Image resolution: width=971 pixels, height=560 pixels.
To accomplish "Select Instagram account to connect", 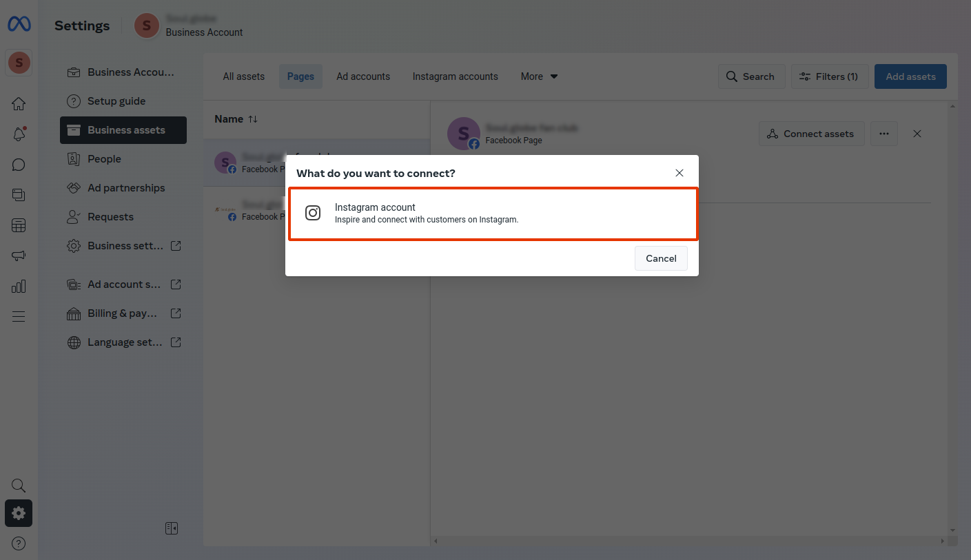I will point(493,214).
